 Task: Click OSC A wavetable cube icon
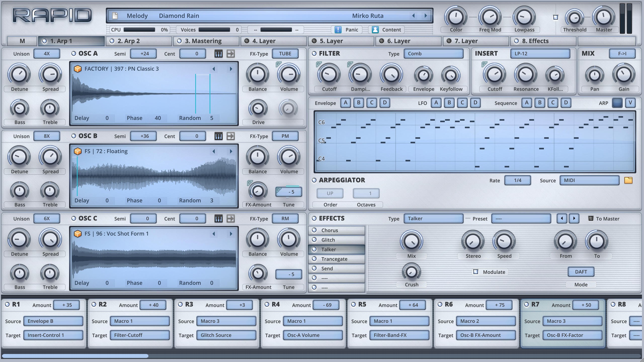(78, 69)
